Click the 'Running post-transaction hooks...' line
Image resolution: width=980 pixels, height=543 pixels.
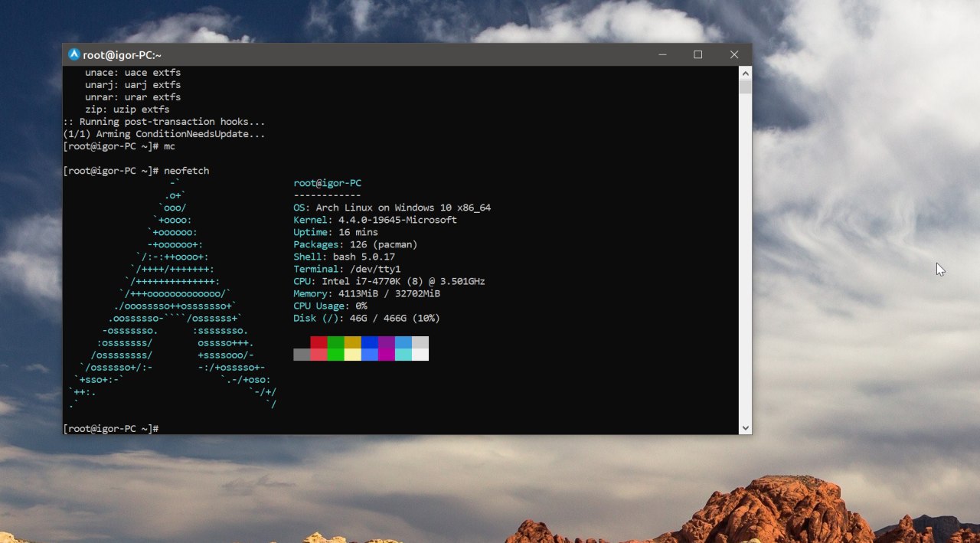164,122
